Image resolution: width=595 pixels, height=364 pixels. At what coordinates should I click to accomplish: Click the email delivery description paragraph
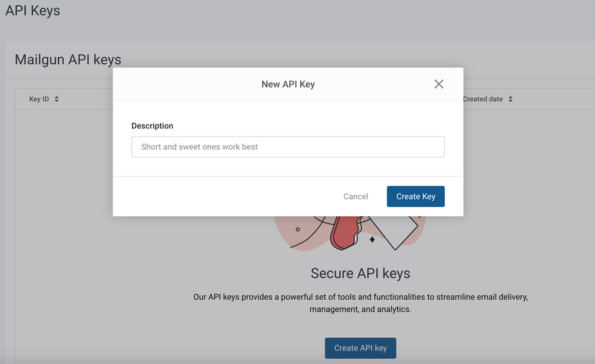tap(361, 303)
